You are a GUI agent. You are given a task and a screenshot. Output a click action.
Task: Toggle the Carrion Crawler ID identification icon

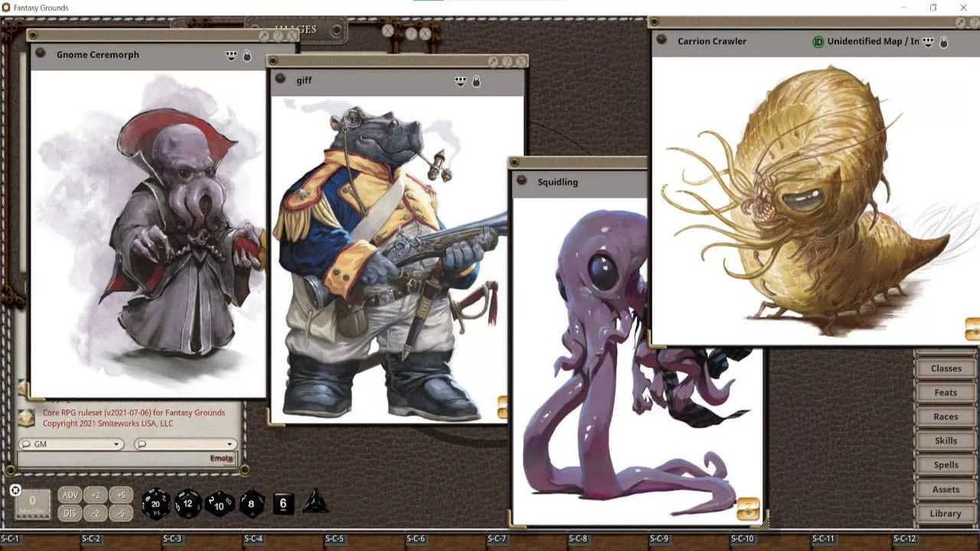point(818,41)
